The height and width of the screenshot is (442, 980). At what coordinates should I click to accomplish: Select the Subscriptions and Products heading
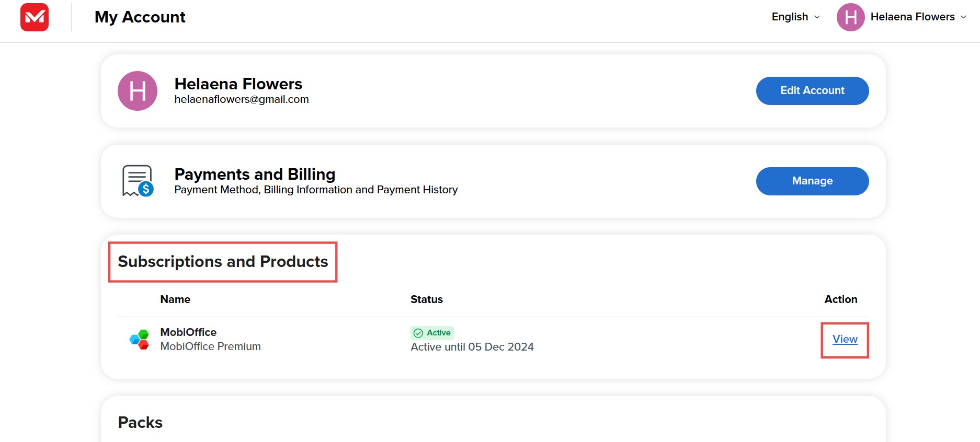click(223, 262)
